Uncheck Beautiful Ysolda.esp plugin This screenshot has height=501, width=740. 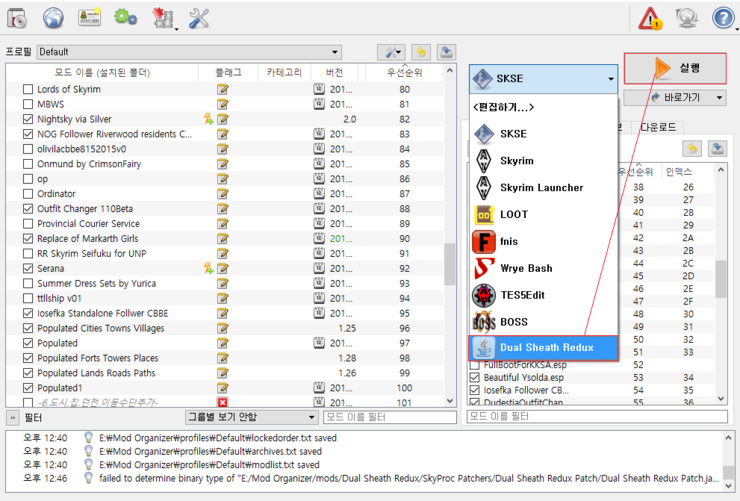pyautogui.click(x=475, y=377)
